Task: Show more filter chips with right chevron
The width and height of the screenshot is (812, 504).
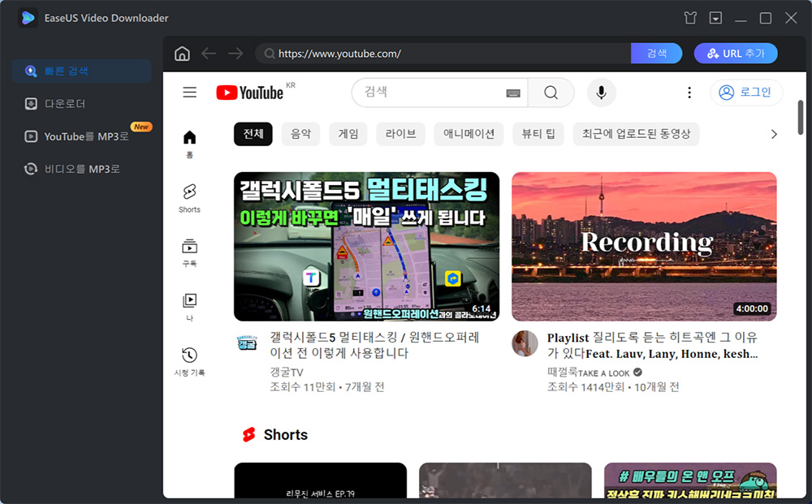Action: pos(774,134)
